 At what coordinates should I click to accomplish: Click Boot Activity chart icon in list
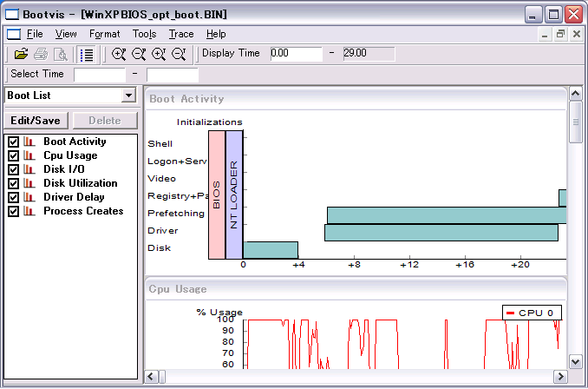coord(29,142)
